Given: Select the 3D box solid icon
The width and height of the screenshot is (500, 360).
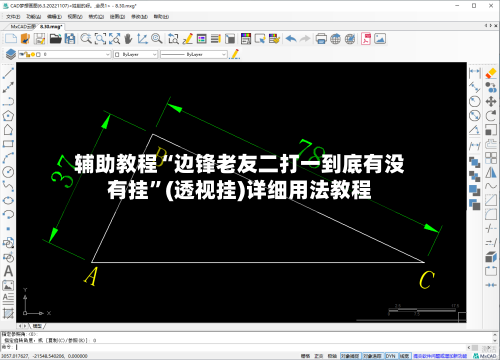Looking at the screenshot, I should point(491,257).
